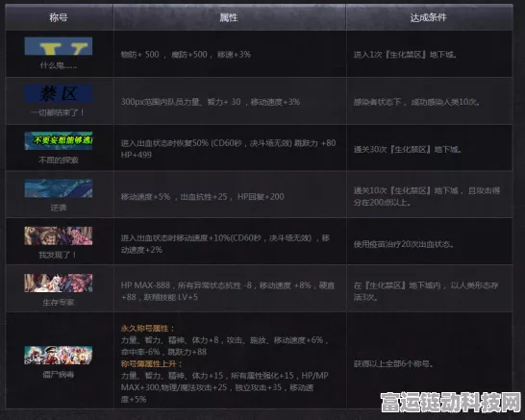Image resolution: width=525 pixels, height=420 pixels.
Task: Click the title name "我发现了！"
Action: (x=58, y=255)
